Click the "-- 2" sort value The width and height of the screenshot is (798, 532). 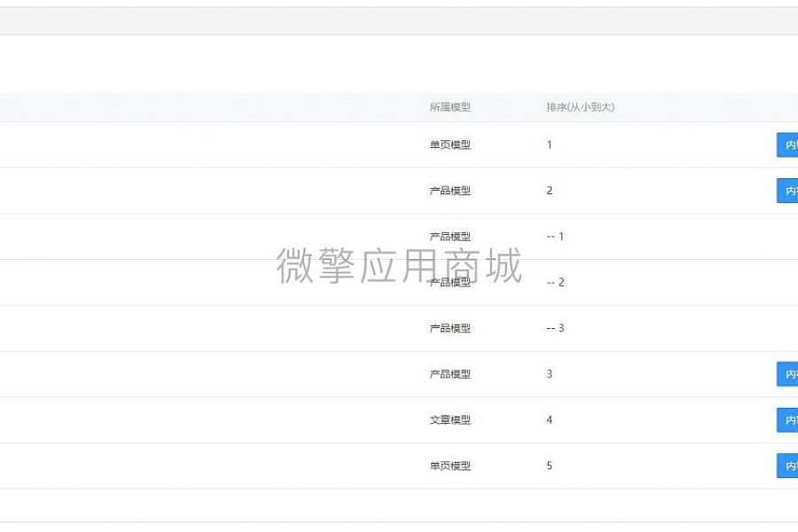pos(555,282)
